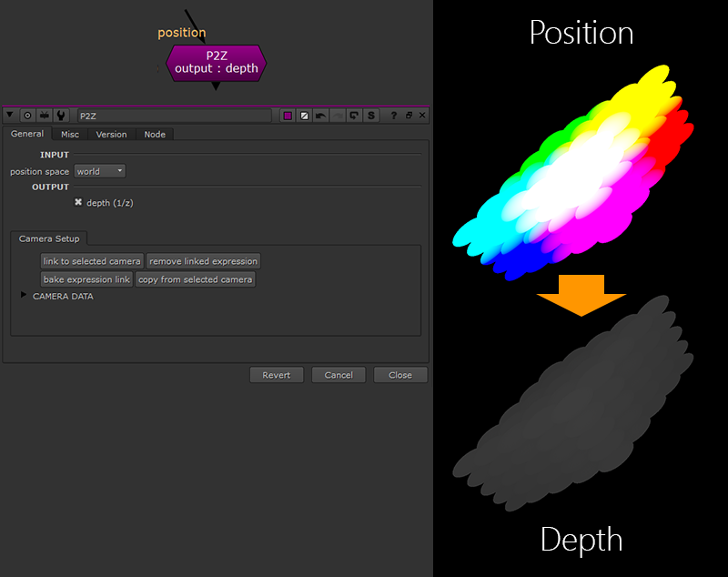Collapse the P2Z properties panel arrow
The height and width of the screenshot is (577, 728).
[11, 116]
